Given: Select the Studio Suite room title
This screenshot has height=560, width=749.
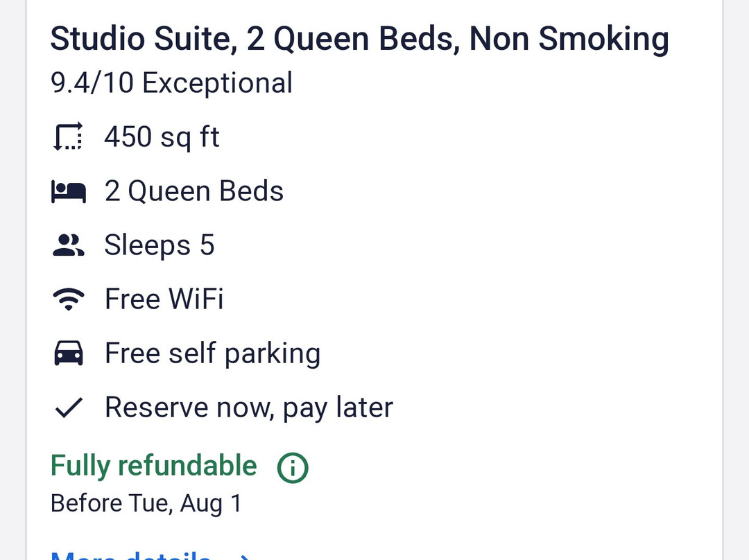Looking at the screenshot, I should point(359,38).
